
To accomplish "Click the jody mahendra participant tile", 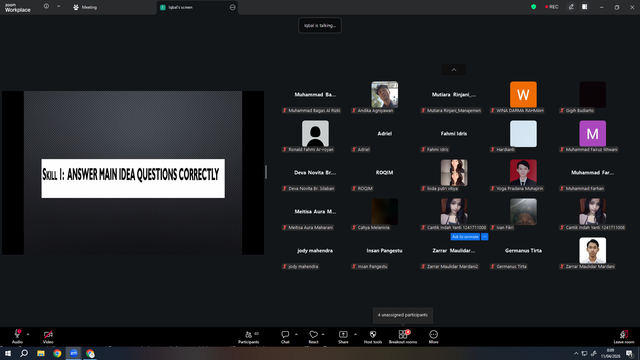I will tap(315, 251).
